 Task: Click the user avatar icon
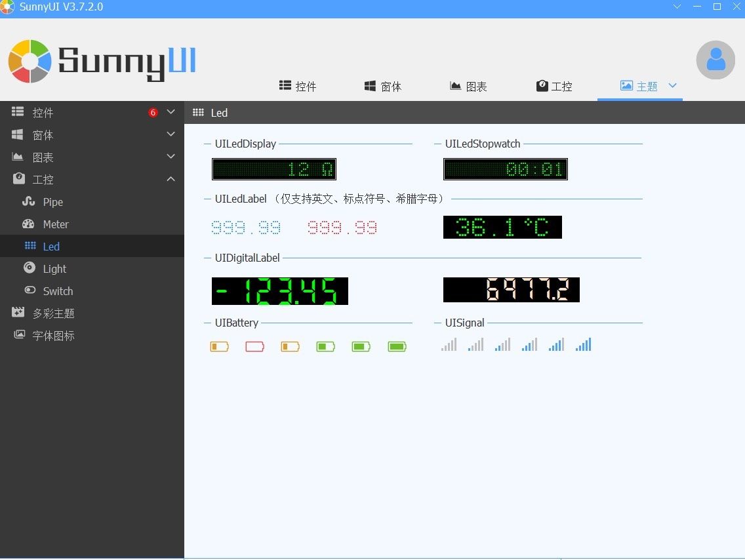coord(715,60)
